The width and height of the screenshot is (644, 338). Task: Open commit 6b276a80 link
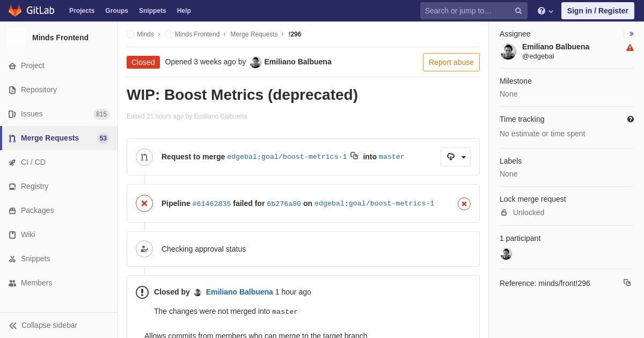click(x=284, y=204)
